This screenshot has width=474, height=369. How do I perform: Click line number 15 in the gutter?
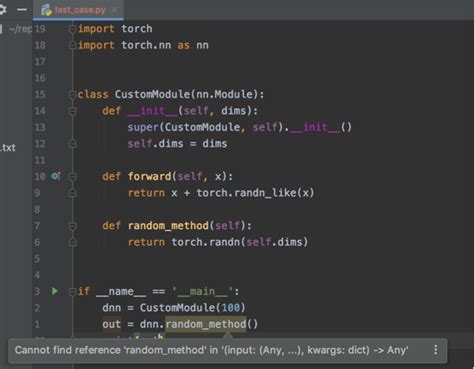[x=40, y=94]
